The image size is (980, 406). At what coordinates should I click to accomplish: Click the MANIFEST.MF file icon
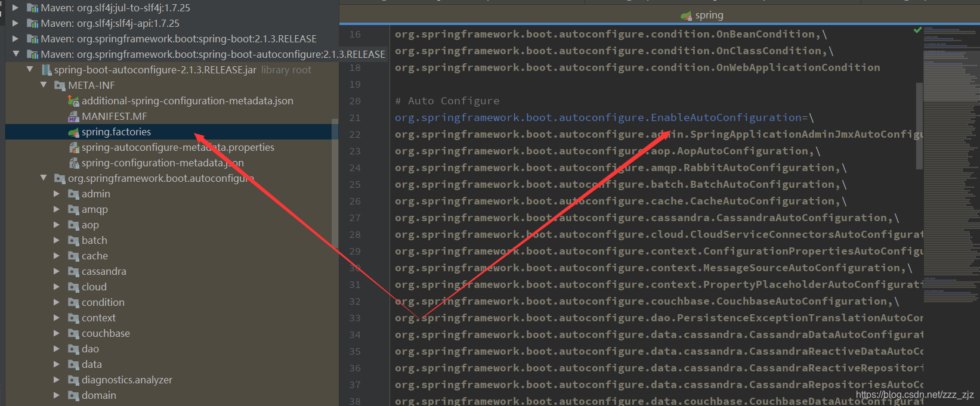(x=73, y=116)
